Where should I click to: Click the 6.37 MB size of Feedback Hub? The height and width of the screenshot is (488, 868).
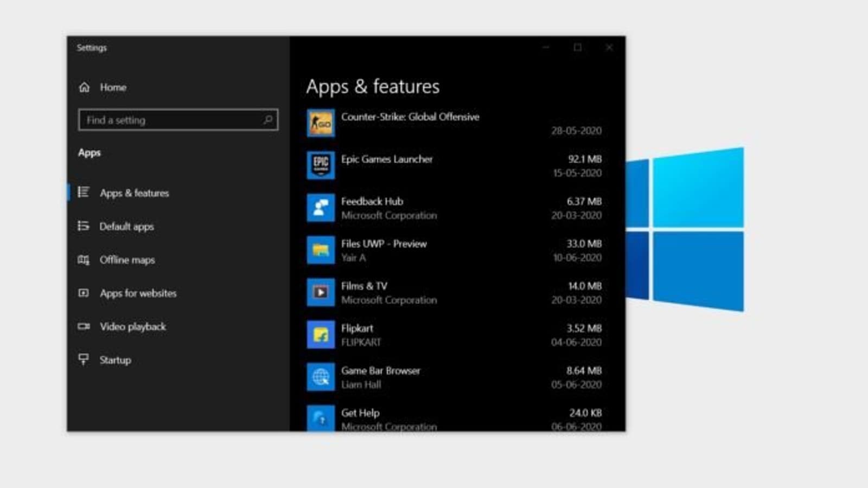tap(584, 201)
